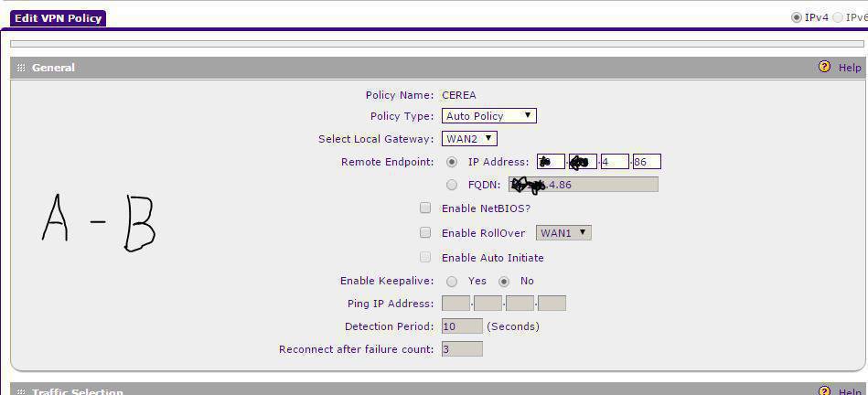The width and height of the screenshot is (868, 395).
Task: Click the first Ping IP Address octet field
Action: 455,304
